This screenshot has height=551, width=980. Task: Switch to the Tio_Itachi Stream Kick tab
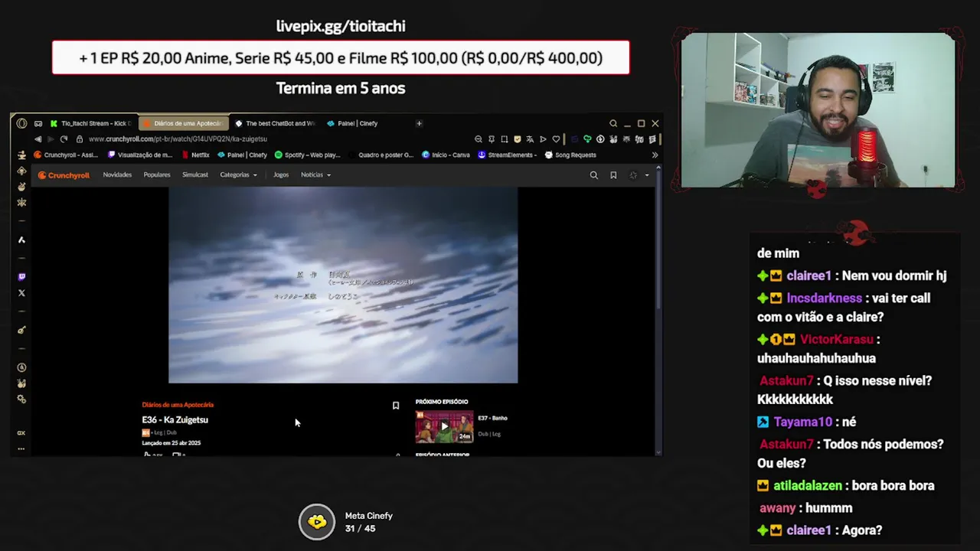point(91,123)
